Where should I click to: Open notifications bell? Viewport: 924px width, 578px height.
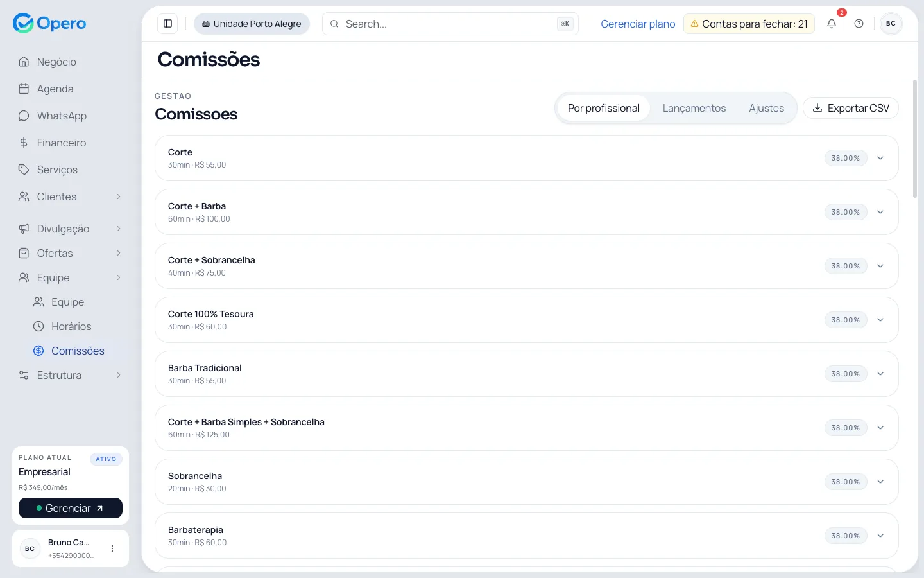tap(832, 24)
